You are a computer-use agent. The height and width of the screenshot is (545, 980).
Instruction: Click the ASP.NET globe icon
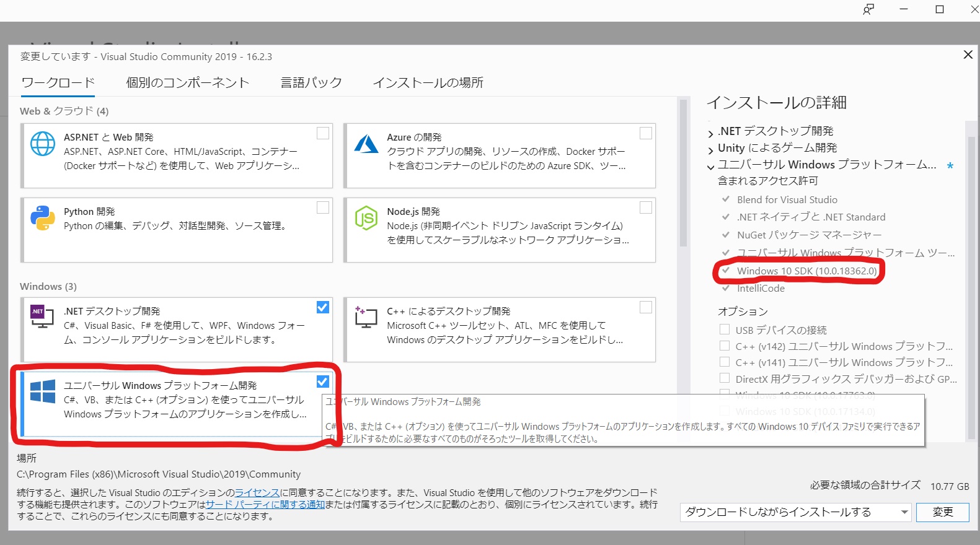[43, 144]
